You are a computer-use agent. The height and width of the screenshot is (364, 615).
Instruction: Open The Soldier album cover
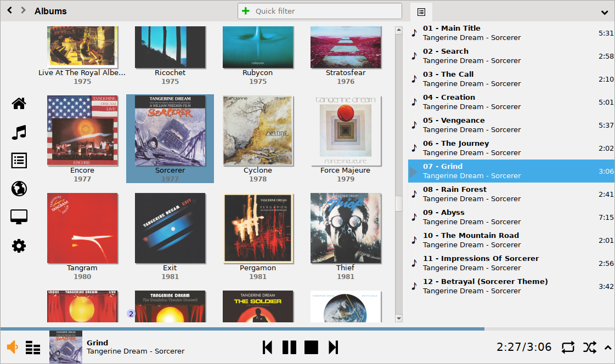coord(258,306)
